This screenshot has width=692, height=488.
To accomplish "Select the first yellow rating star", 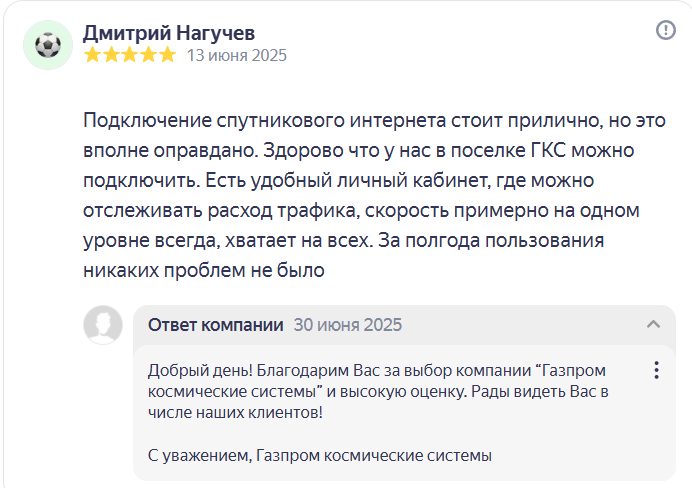I will pyautogui.click(x=93, y=55).
